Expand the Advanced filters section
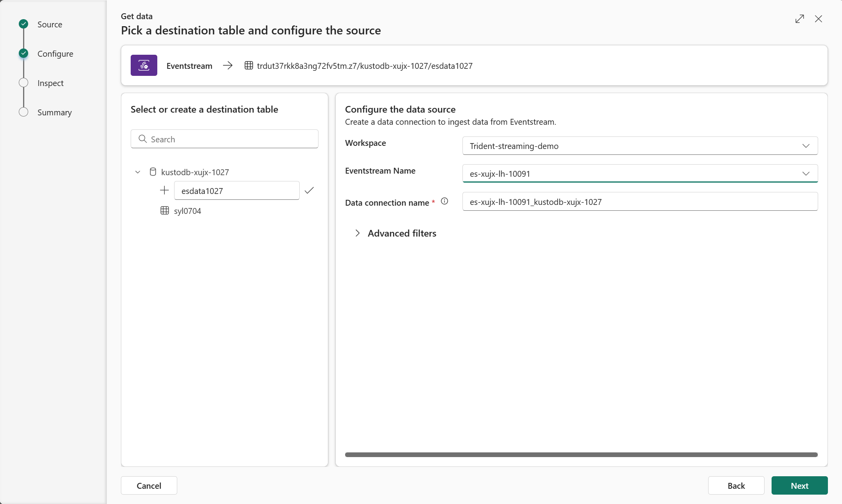842x504 pixels. pos(358,233)
